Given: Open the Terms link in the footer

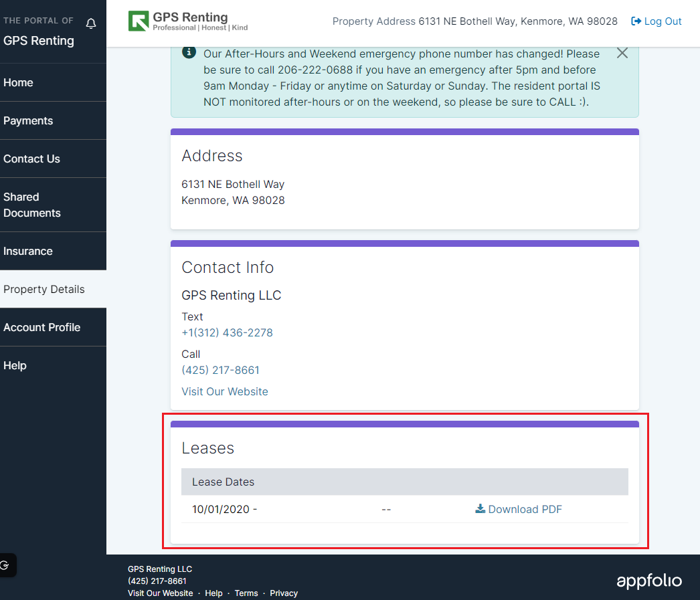Looking at the screenshot, I should 246,593.
